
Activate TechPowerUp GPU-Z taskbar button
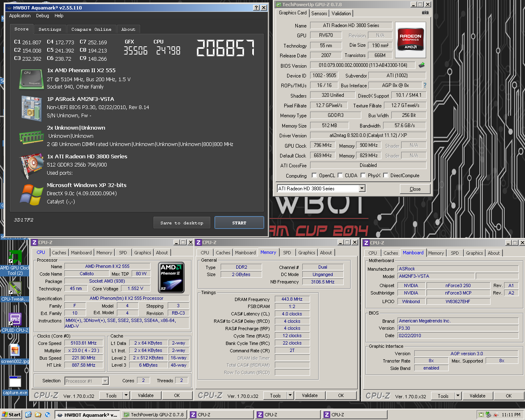pyautogui.click(x=154, y=415)
